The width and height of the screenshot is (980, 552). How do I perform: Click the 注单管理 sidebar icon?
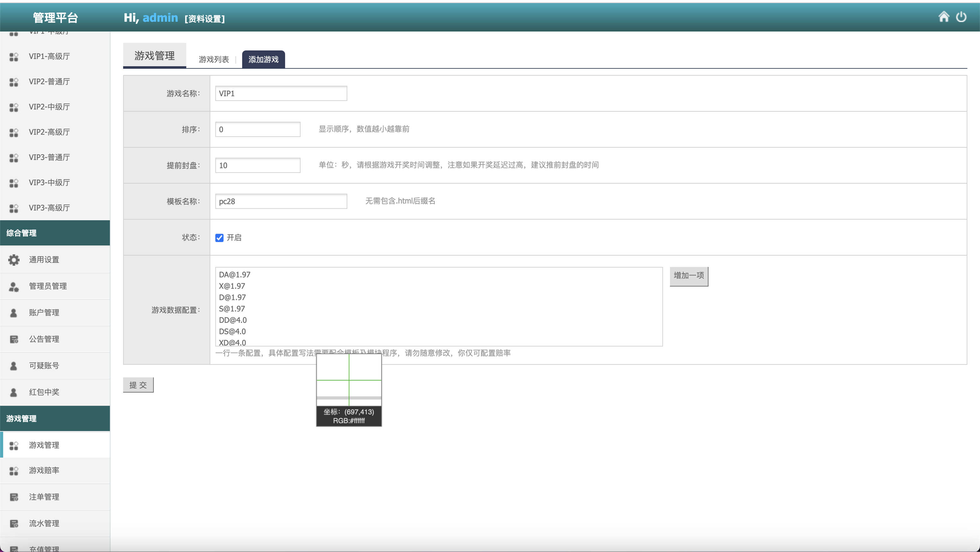(x=14, y=497)
